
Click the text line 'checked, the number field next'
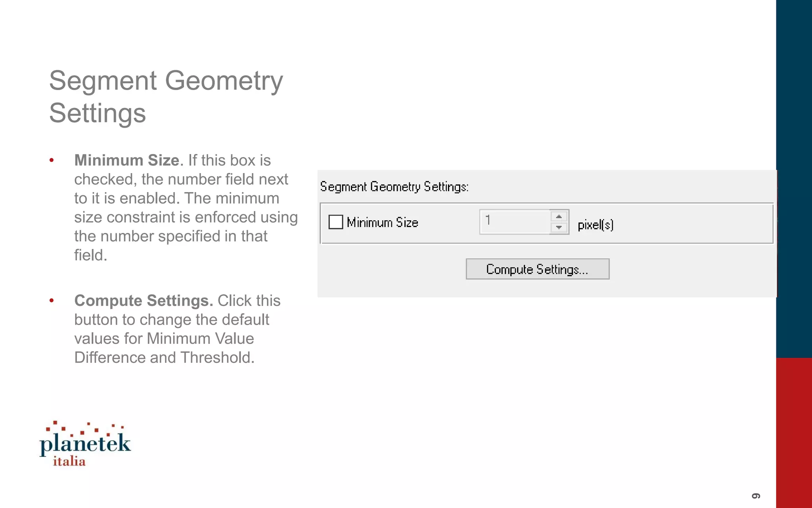coord(181,179)
